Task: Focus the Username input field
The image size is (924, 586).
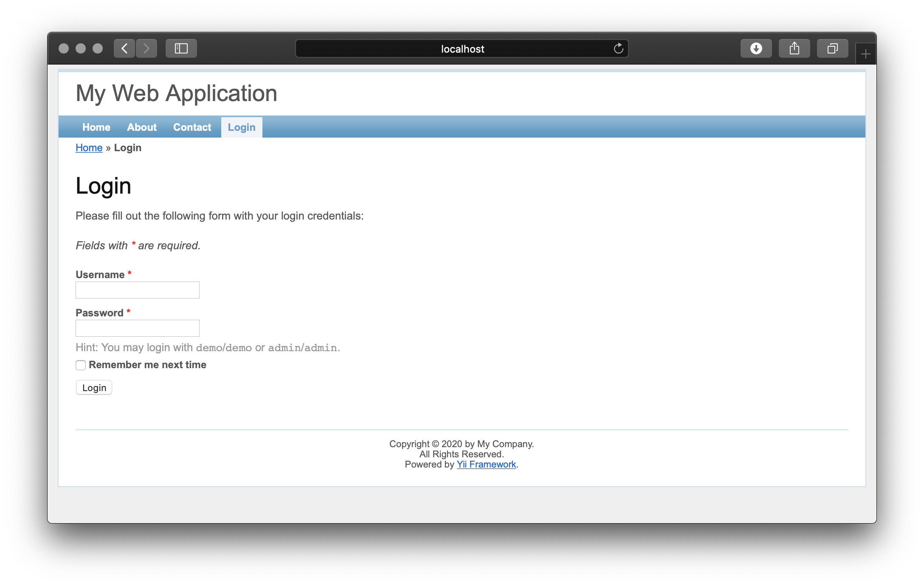Action: [138, 290]
